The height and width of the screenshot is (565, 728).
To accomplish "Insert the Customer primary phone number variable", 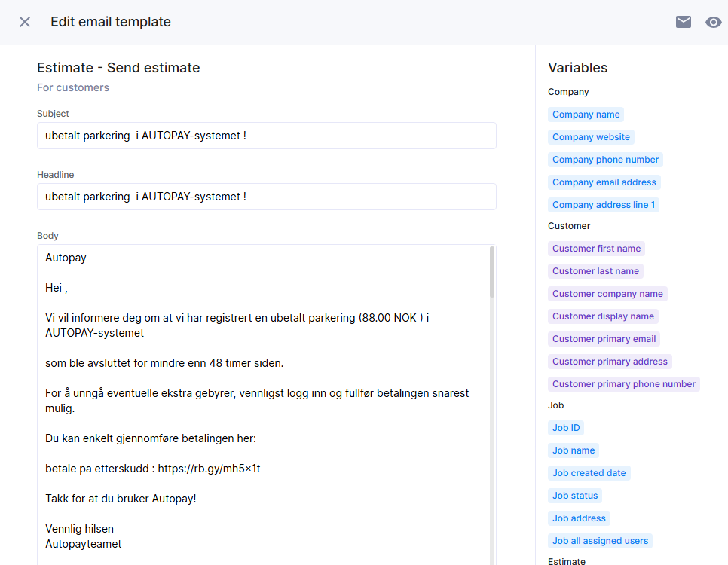I will [x=623, y=384].
